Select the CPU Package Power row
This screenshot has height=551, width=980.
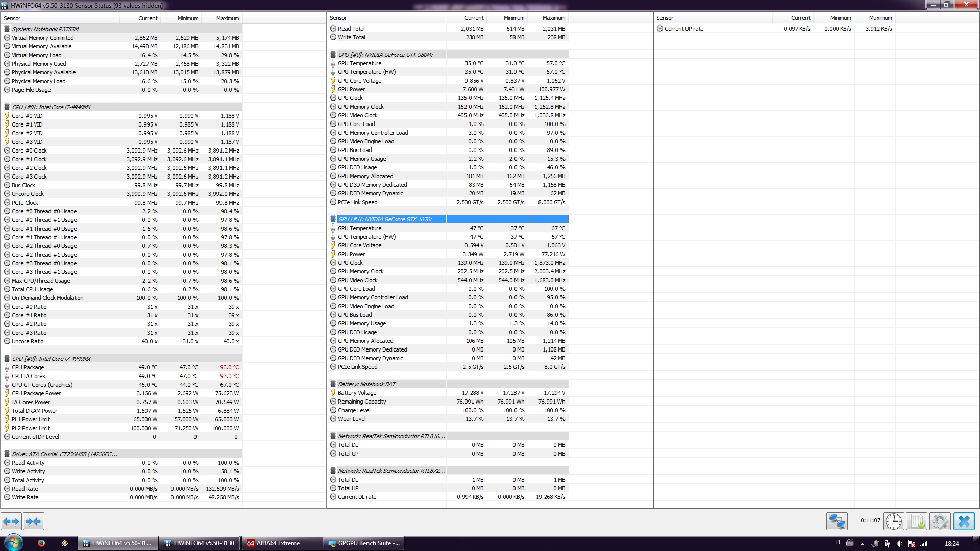121,393
